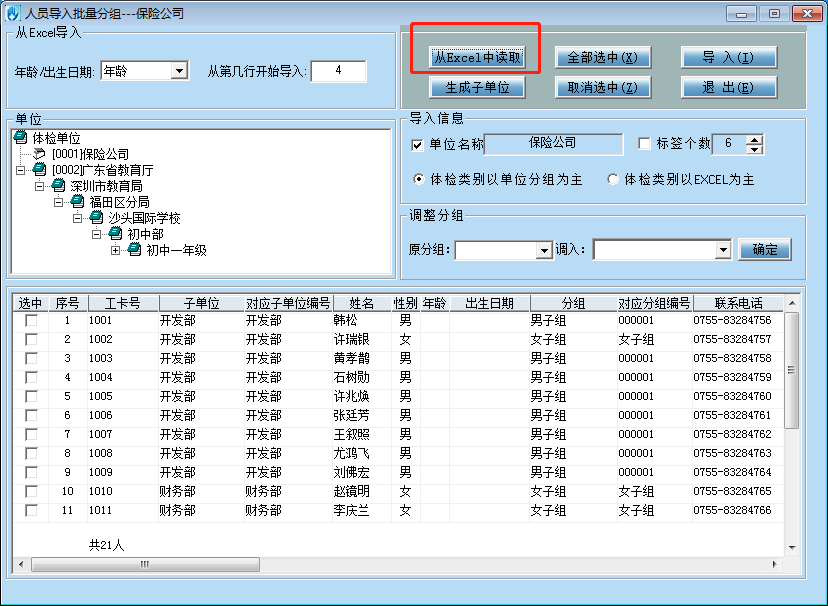The width and height of the screenshot is (828, 606).
Task: Click the 工卡号 column header
Action: pos(123,303)
